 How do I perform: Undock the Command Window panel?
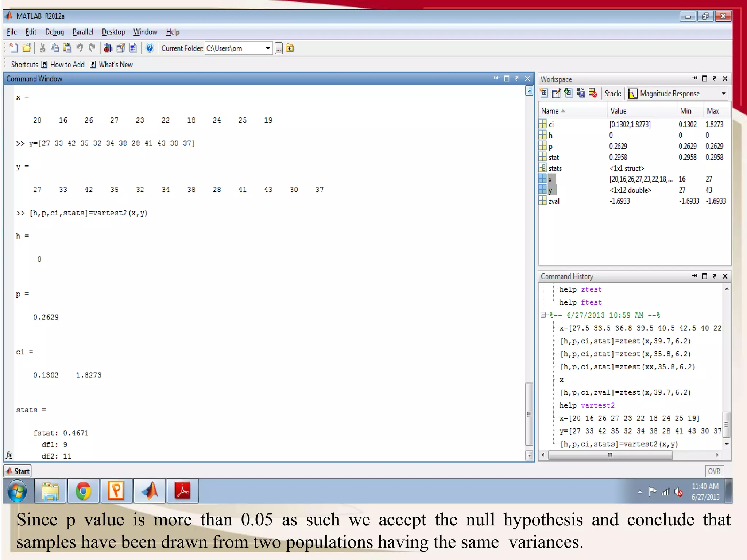517,78
